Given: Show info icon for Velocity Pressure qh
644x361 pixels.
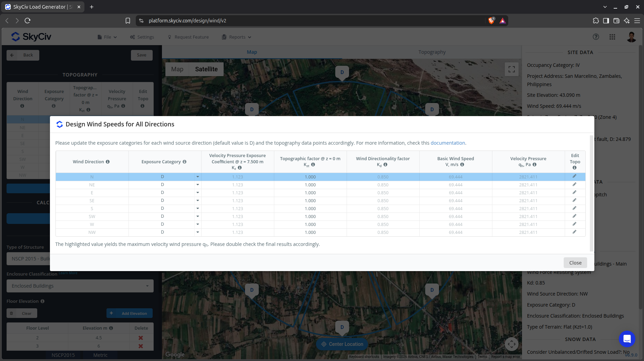Looking at the screenshot, I should pos(534,165).
